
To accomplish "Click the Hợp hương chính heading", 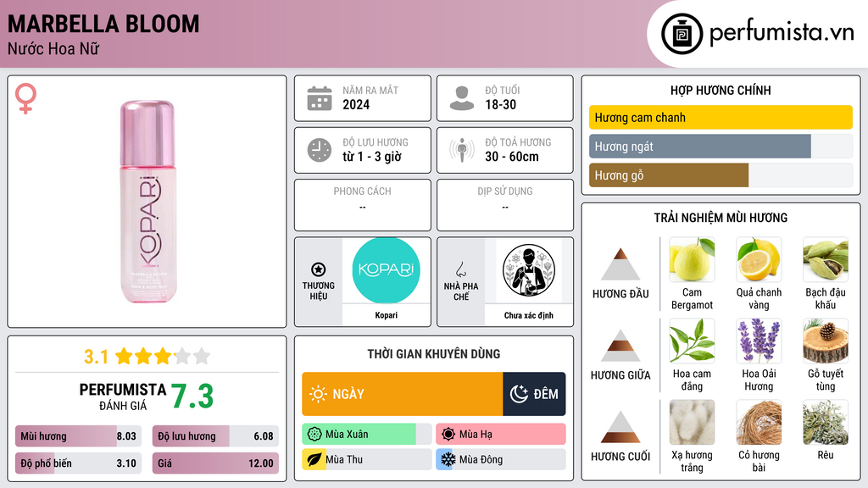I will point(721,90).
